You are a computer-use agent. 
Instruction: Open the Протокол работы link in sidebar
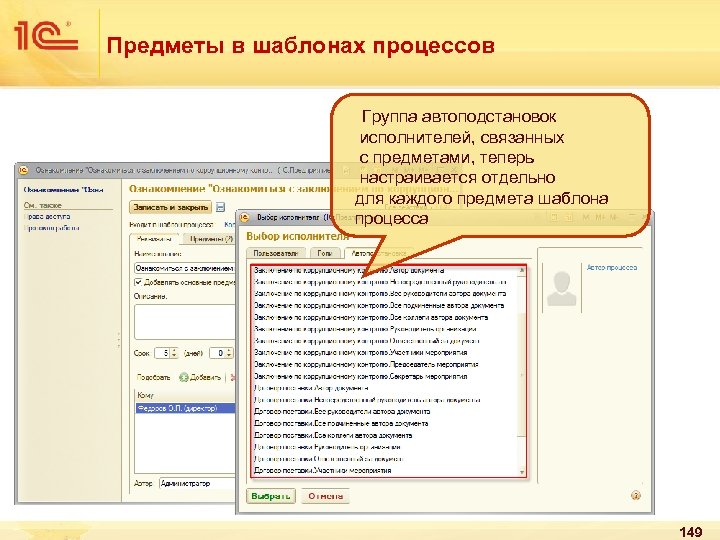[x=51, y=228]
